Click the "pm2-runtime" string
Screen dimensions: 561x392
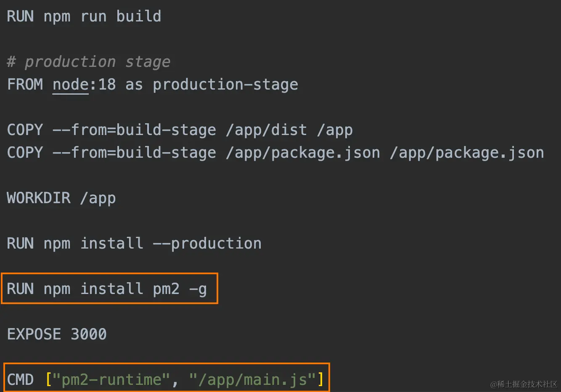(x=111, y=380)
